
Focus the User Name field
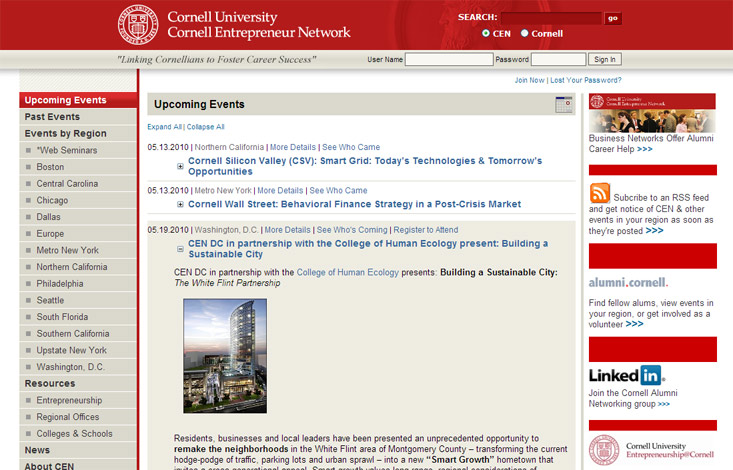[449, 59]
